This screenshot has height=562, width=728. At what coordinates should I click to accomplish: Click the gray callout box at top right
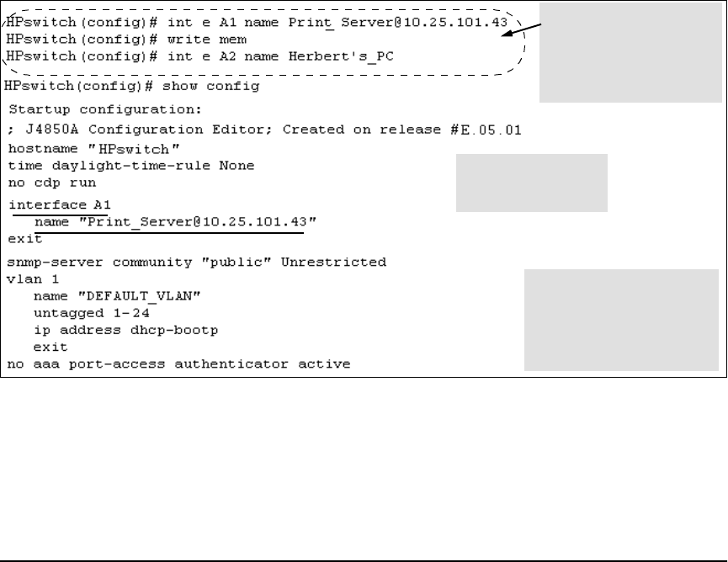[630, 52]
